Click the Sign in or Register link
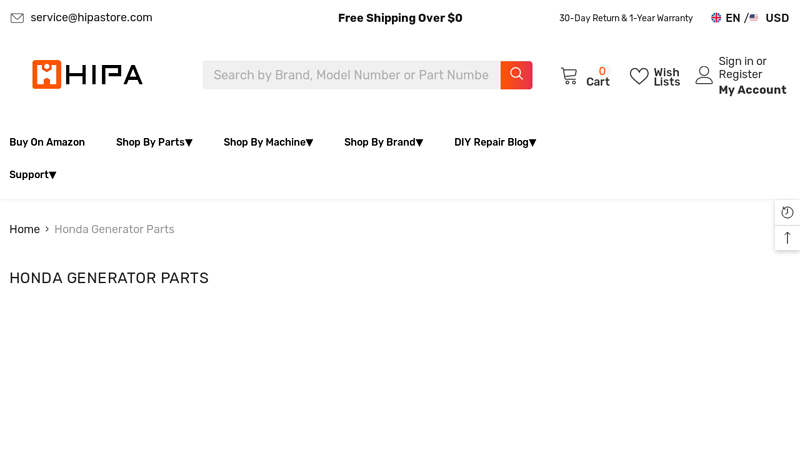 [x=742, y=68]
